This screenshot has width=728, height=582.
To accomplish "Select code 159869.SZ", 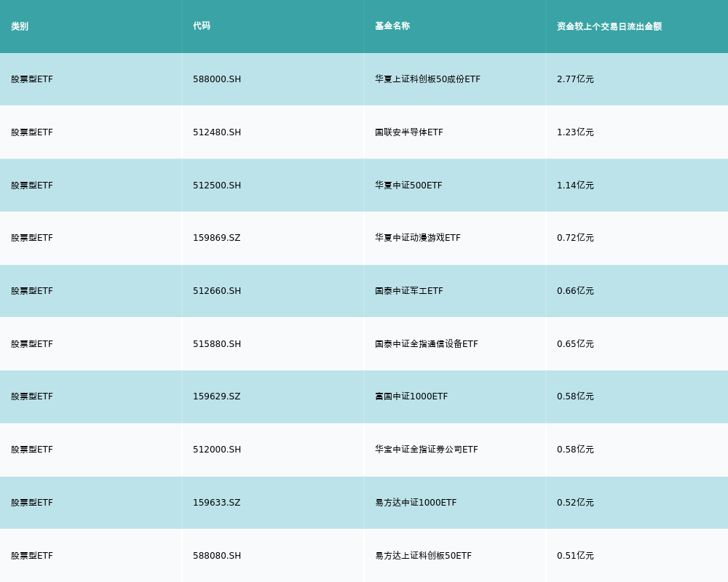I will pyautogui.click(x=217, y=238).
